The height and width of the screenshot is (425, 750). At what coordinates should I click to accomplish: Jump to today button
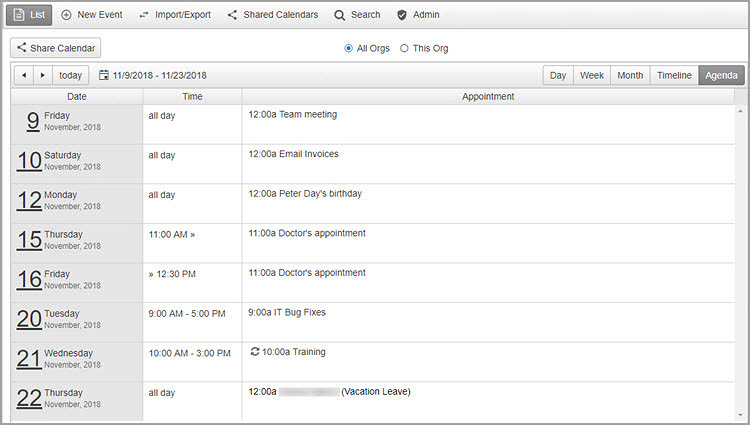tap(70, 75)
